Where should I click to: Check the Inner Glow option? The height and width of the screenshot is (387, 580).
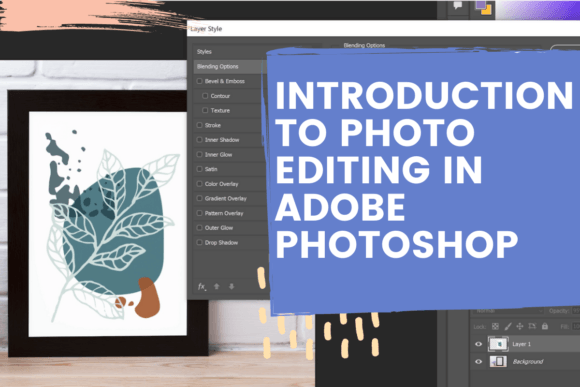[x=199, y=154]
